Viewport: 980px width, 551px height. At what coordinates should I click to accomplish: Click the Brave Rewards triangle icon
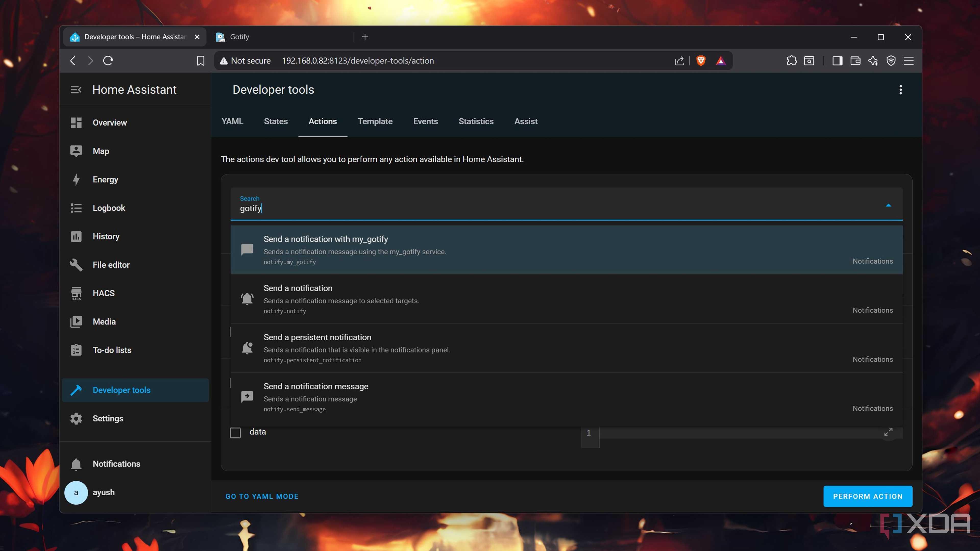(x=720, y=61)
